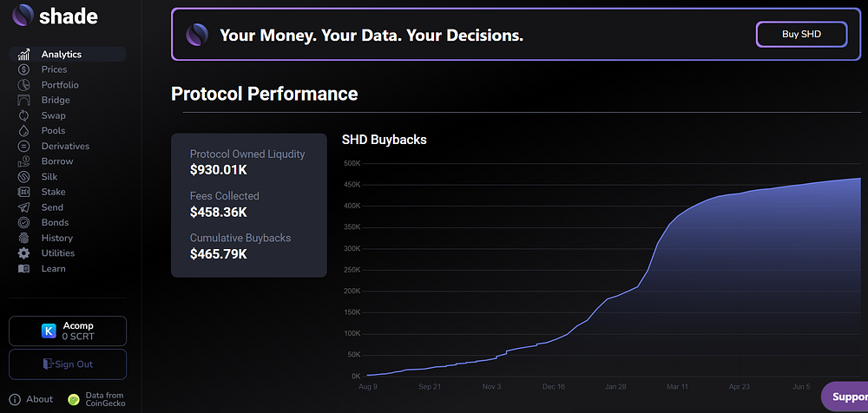Viewport: 868px width, 413px height.
Task: Click the Shade logo inside the banner
Action: (x=198, y=35)
